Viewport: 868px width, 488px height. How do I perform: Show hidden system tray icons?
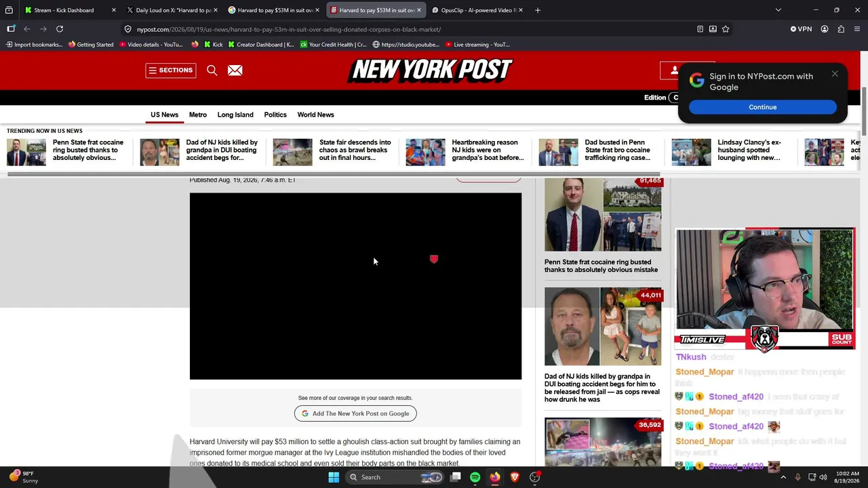(783, 477)
